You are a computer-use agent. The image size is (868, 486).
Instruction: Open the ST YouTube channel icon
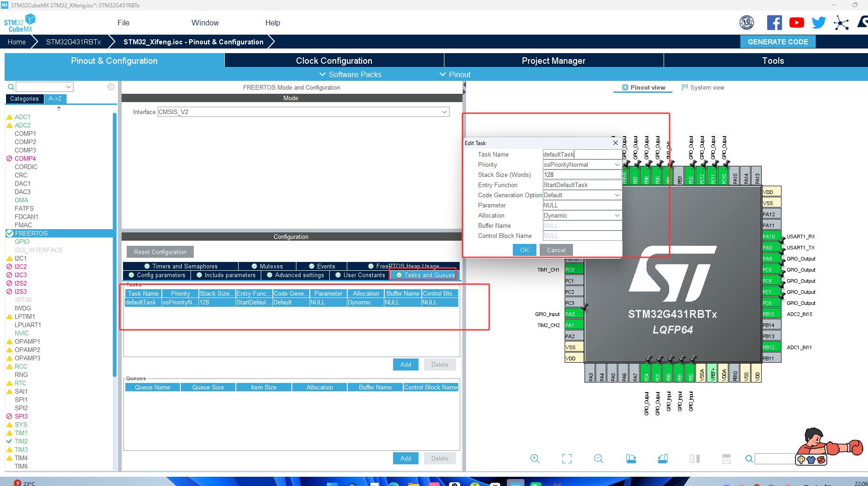click(796, 23)
